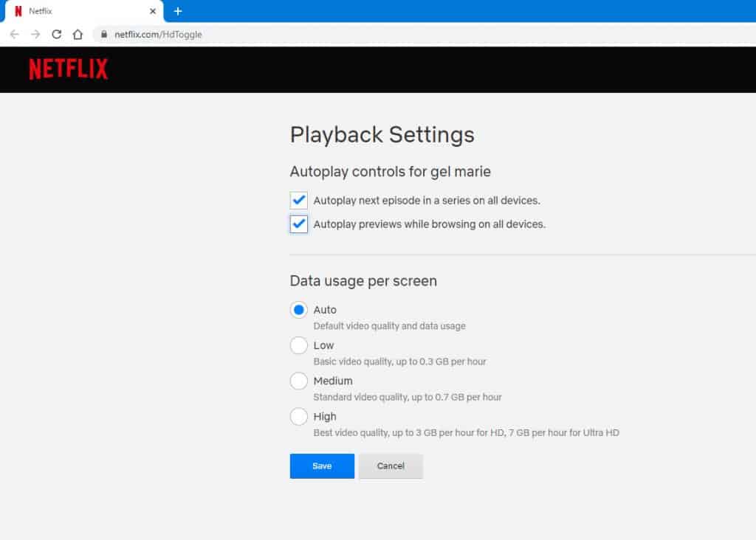Navigate back using the browser back arrow

15,33
